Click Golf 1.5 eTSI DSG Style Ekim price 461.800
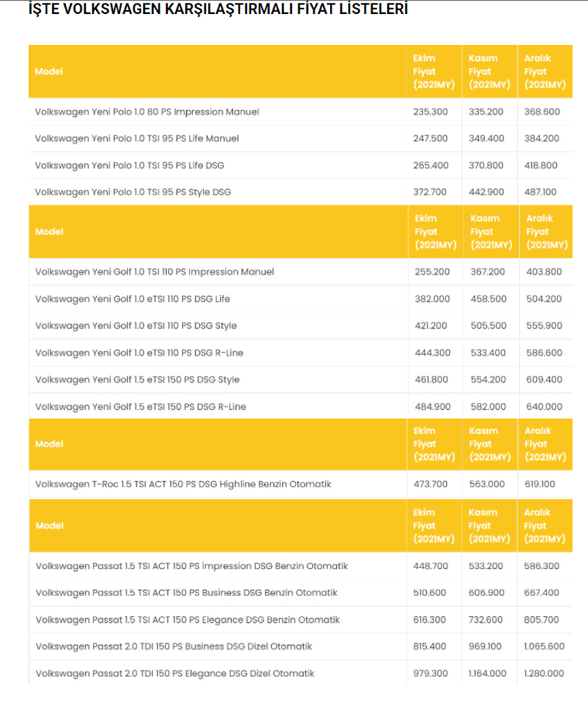Image resolution: width=588 pixels, height=706 pixels. (x=432, y=379)
